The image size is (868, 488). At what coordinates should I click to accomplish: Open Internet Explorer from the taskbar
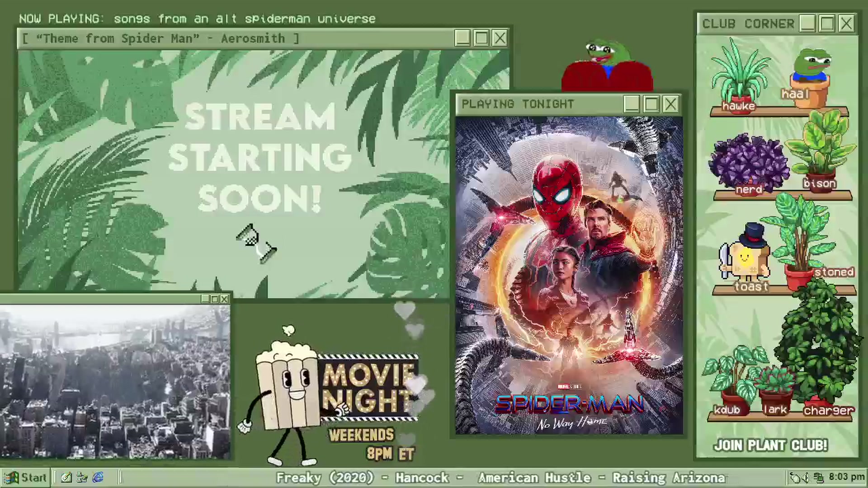point(98,477)
